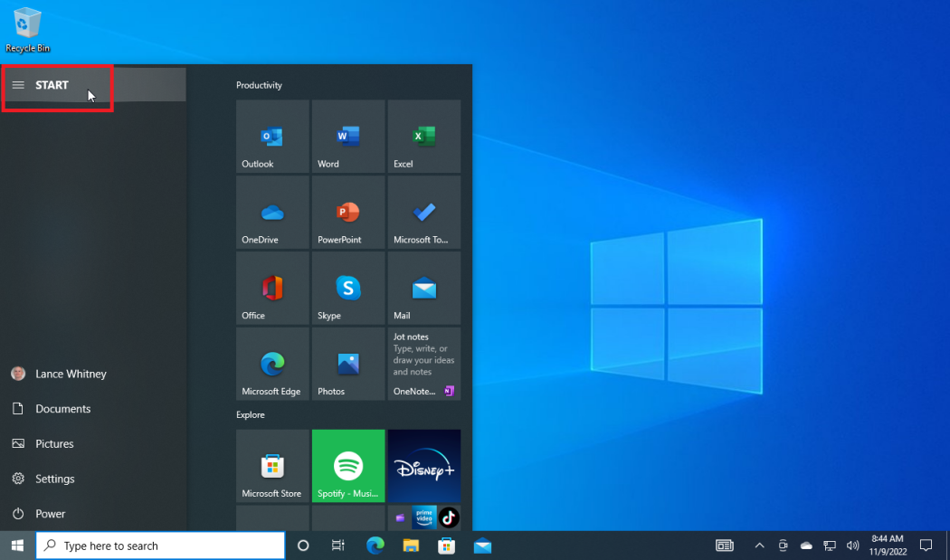The height and width of the screenshot is (560, 950).
Task: Launch the PowerPoint tile
Action: (348, 212)
